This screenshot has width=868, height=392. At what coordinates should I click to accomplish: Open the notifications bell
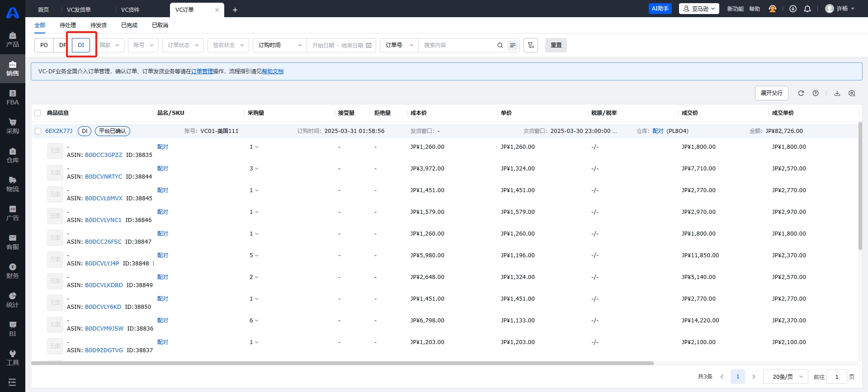pos(807,9)
